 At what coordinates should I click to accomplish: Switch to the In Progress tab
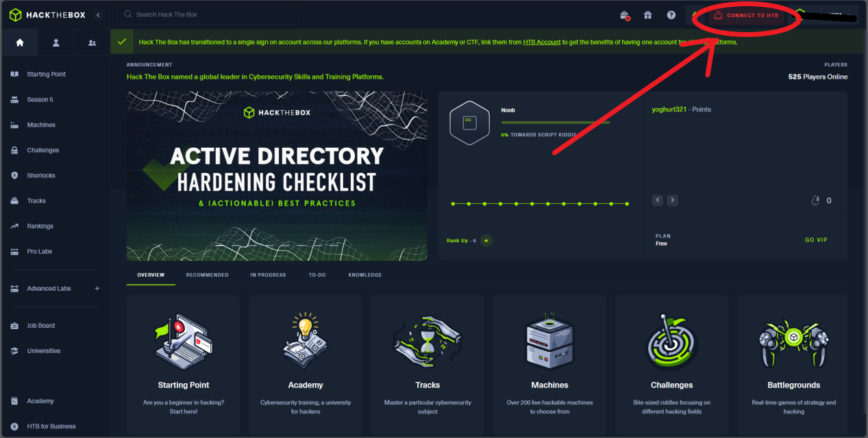point(268,275)
